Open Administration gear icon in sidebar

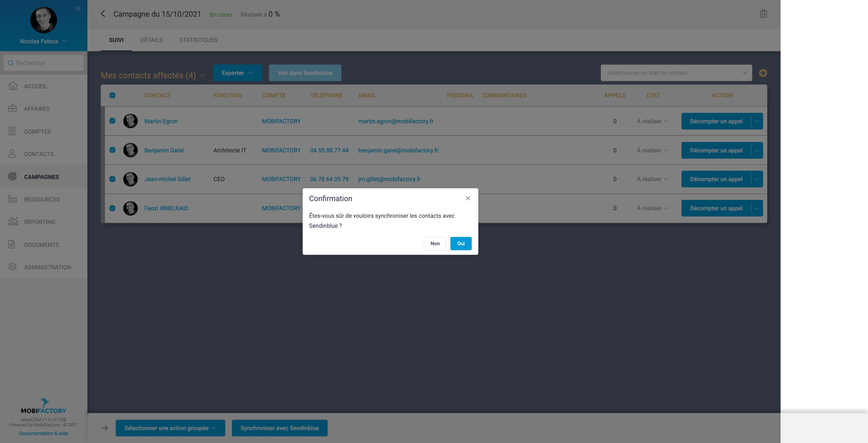[12, 267]
